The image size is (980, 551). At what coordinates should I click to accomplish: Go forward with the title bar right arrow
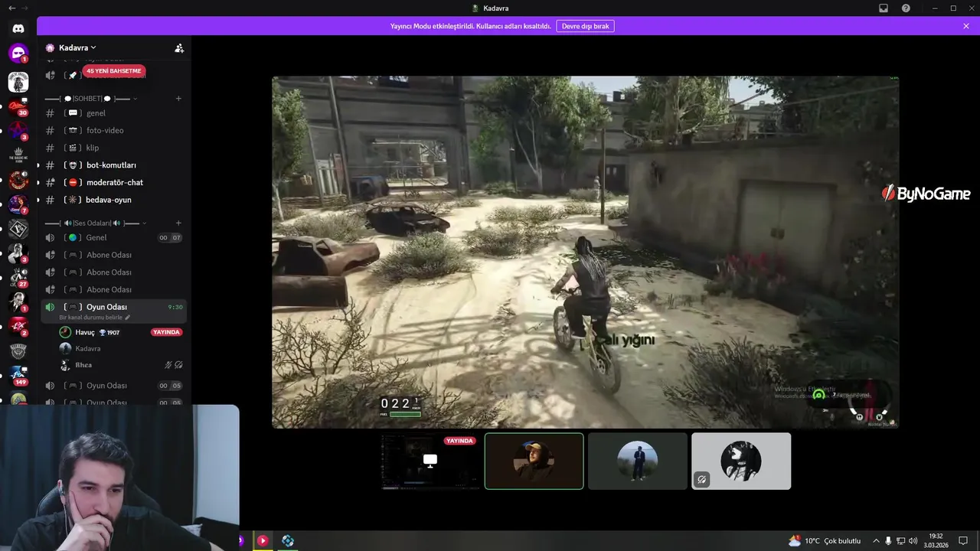pyautogui.click(x=25, y=8)
